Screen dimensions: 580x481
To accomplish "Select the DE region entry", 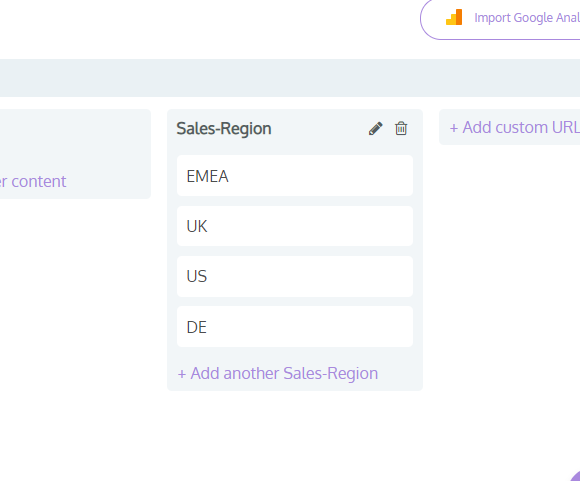I will [295, 327].
